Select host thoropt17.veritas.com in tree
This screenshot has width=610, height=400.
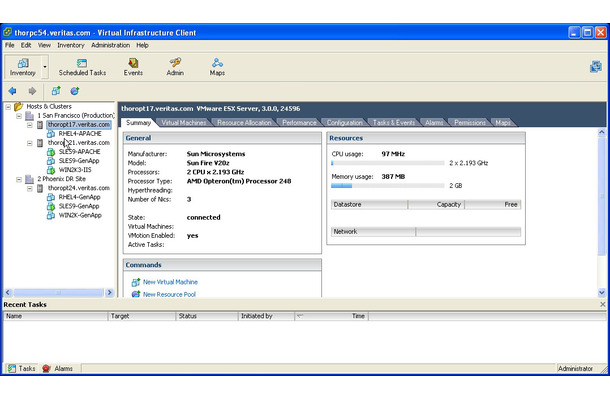pos(79,125)
